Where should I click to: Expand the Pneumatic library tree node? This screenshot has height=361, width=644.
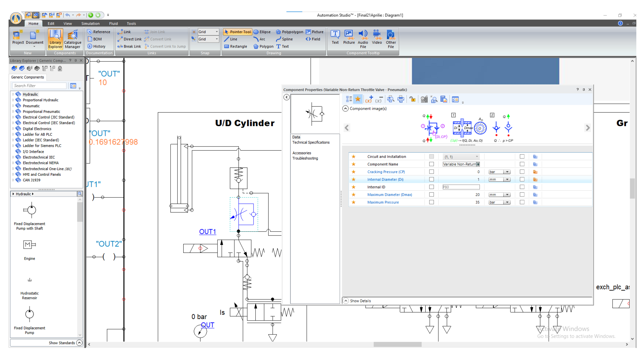click(13, 106)
